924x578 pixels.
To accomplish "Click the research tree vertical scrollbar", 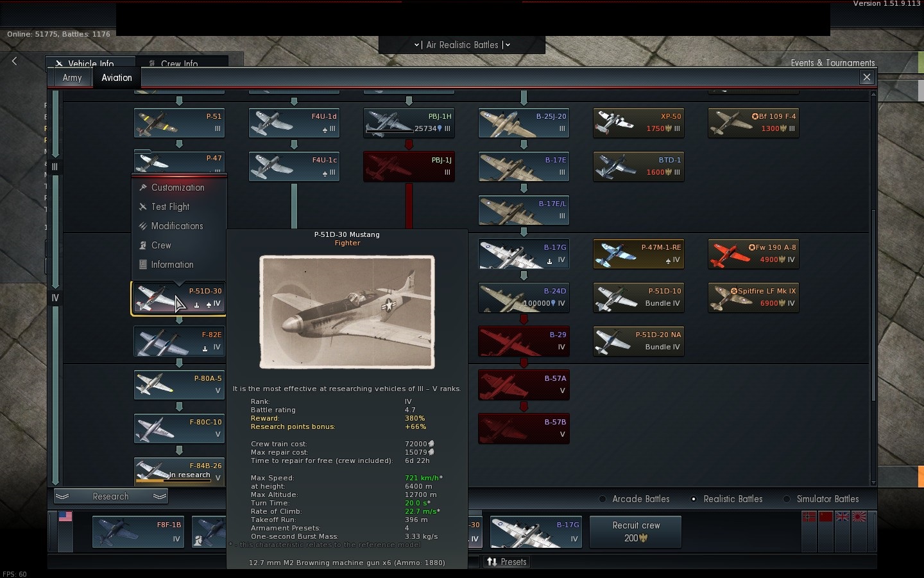I will pos(873,305).
